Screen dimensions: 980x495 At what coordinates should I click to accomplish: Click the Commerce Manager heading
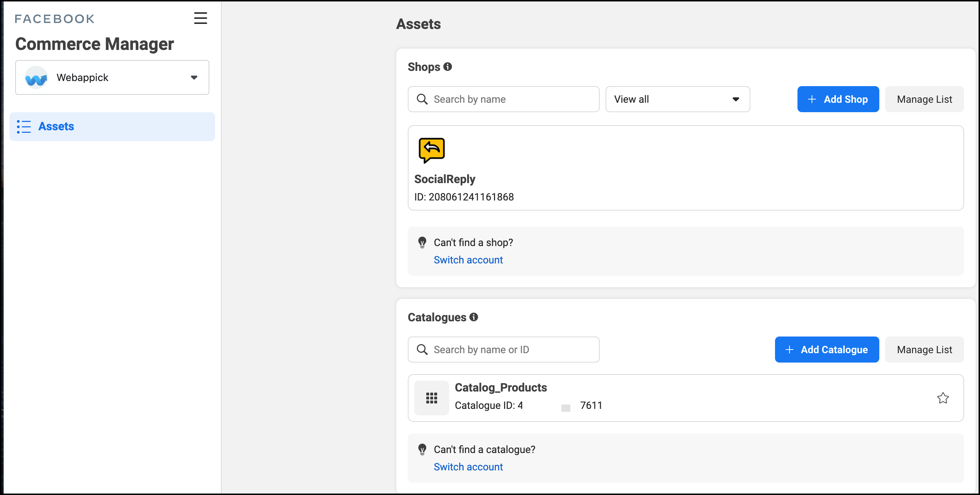pos(95,44)
